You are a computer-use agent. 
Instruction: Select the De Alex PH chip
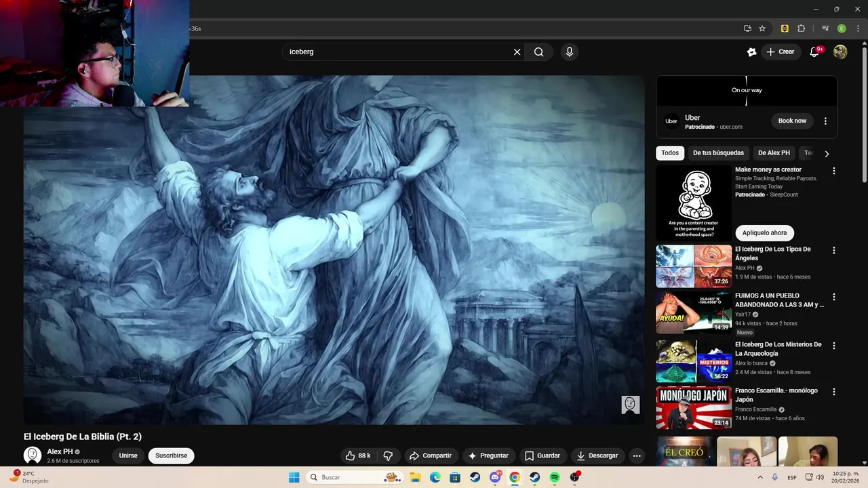(774, 153)
